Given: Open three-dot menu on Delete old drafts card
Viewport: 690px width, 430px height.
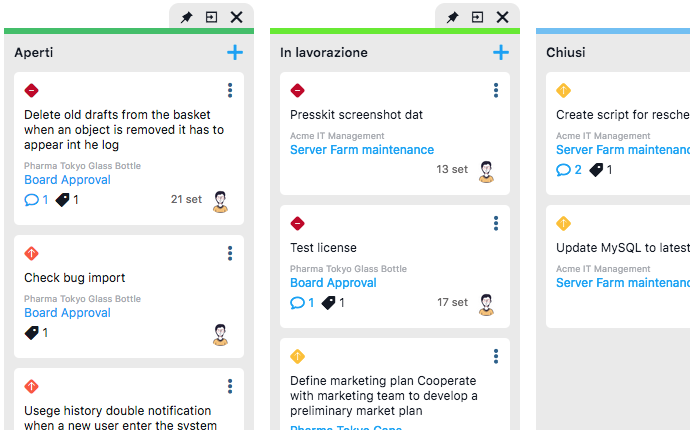Looking at the screenshot, I should 230,91.
